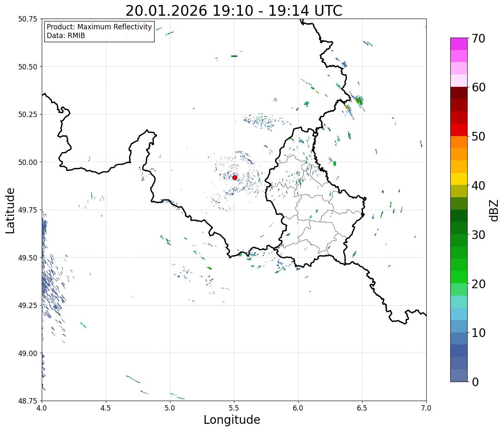Click the 'Longitude' axis label
The height and width of the screenshot is (430, 504).
click(232, 420)
